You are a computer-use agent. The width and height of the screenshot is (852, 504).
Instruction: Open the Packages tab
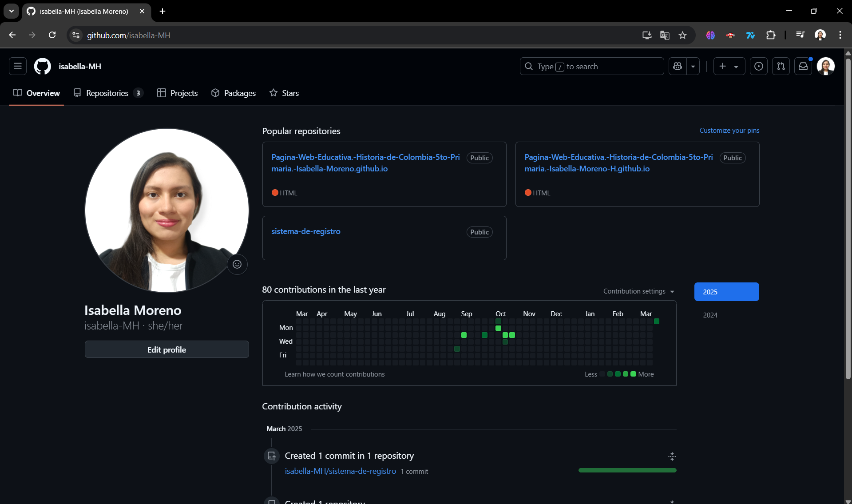(x=234, y=93)
